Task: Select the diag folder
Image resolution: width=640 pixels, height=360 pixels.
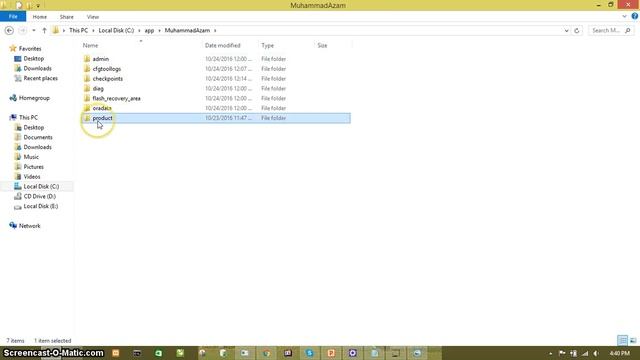Action: coord(98,89)
